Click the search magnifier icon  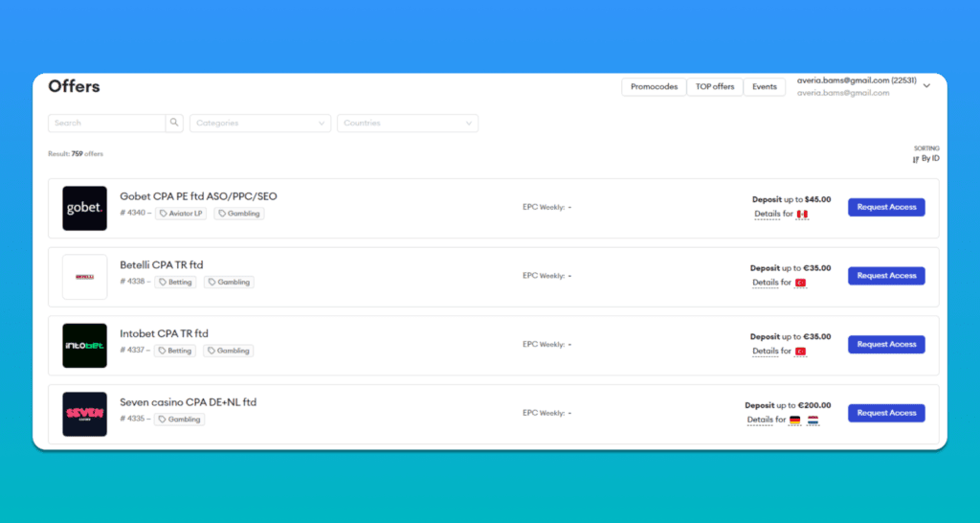174,123
